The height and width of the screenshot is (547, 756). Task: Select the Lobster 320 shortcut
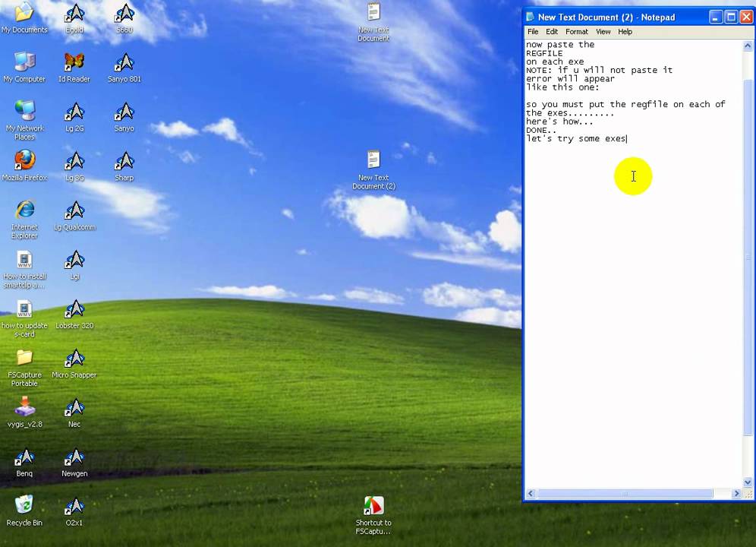point(74,315)
